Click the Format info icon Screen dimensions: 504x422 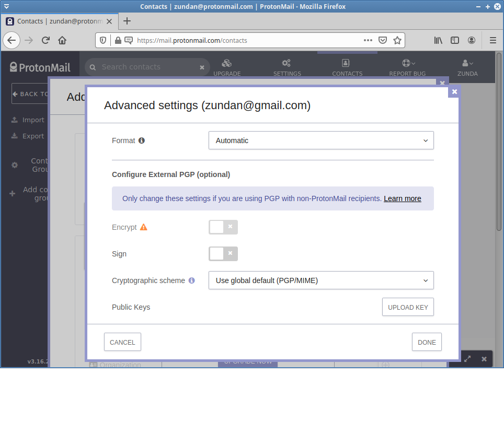click(x=142, y=140)
